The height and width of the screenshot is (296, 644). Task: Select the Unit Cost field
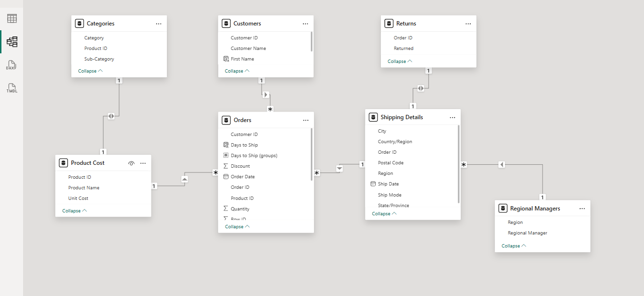click(x=78, y=198)
